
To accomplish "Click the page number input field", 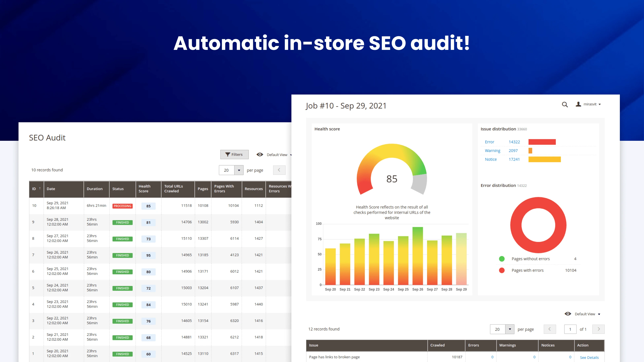I will tap(570, 329).
